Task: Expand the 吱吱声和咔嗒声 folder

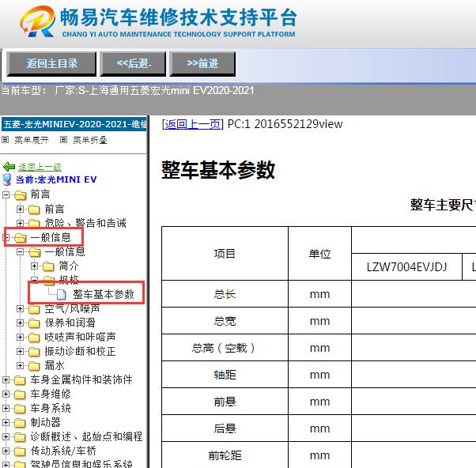Action: 20,338
